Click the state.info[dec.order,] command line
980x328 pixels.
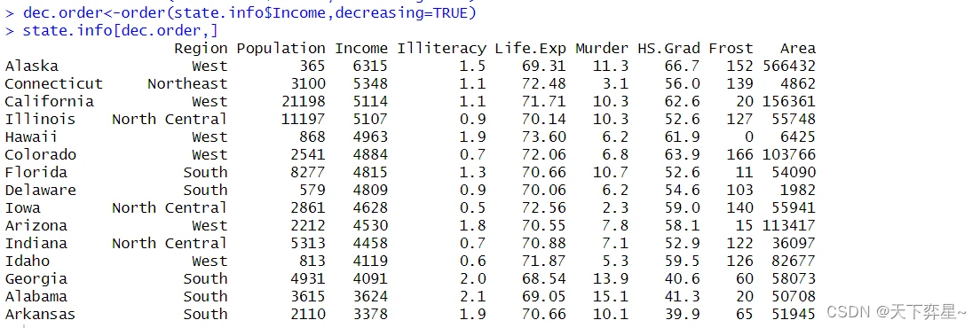point(120,30)
